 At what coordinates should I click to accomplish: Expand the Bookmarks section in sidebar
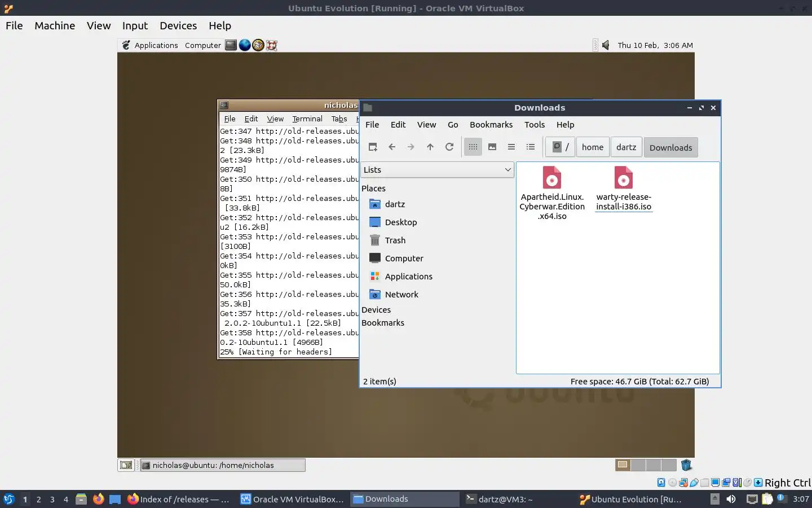coord(383,323)
